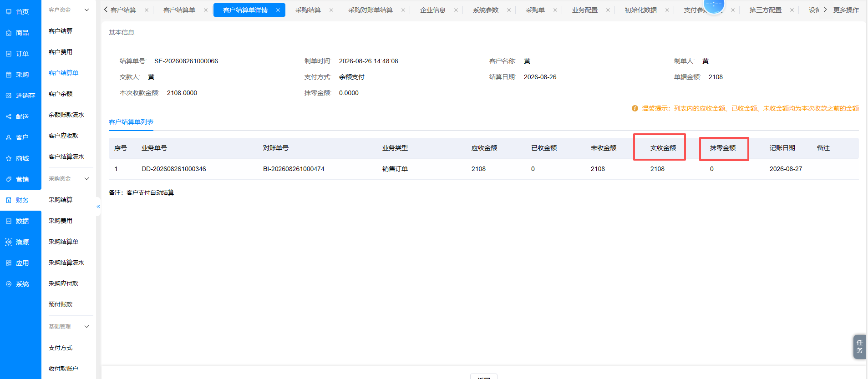Open 预付账款 in the sidebar
This screenshot has height=379, width=868.
pyautogui.click(x=61, y=304)
